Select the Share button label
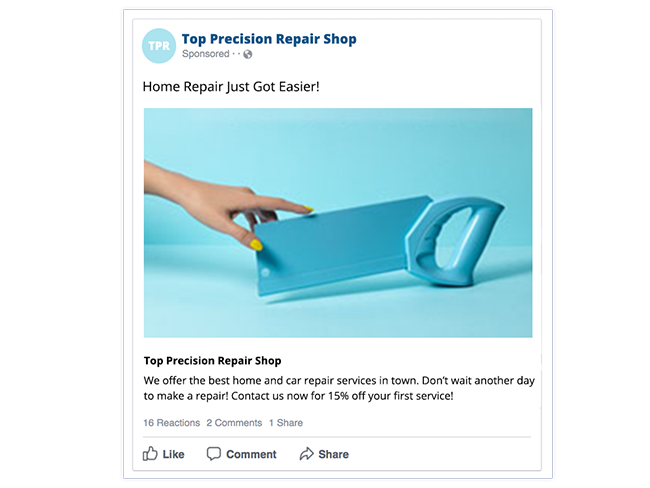Screen dimensions: 650x488 coord(333,454)
